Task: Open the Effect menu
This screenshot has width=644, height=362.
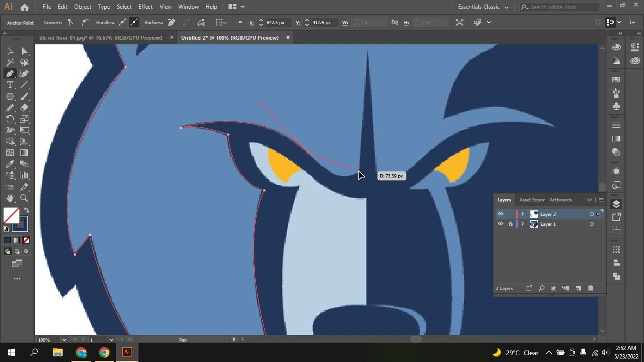Action: click(x=145, y=7)
